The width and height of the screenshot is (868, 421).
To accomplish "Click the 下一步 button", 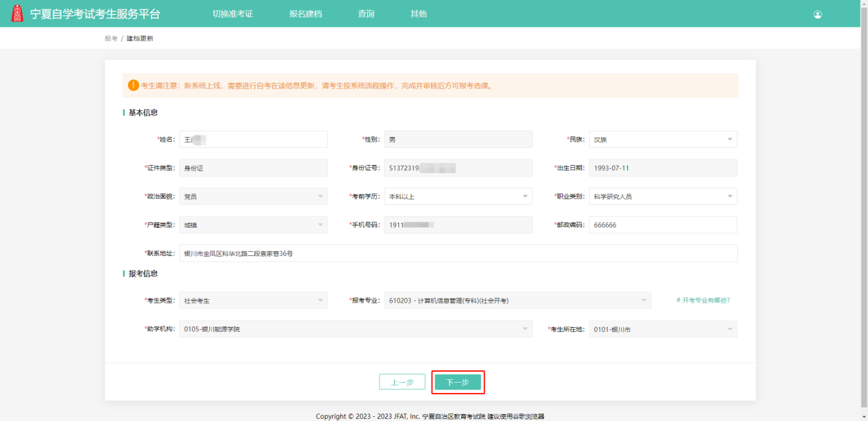I will pyautogui.click(x=458, y=382).
